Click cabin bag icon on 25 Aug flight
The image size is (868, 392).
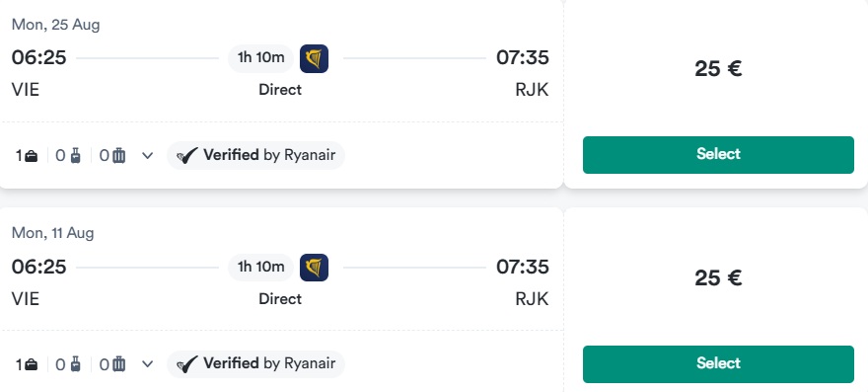[75, 156]
